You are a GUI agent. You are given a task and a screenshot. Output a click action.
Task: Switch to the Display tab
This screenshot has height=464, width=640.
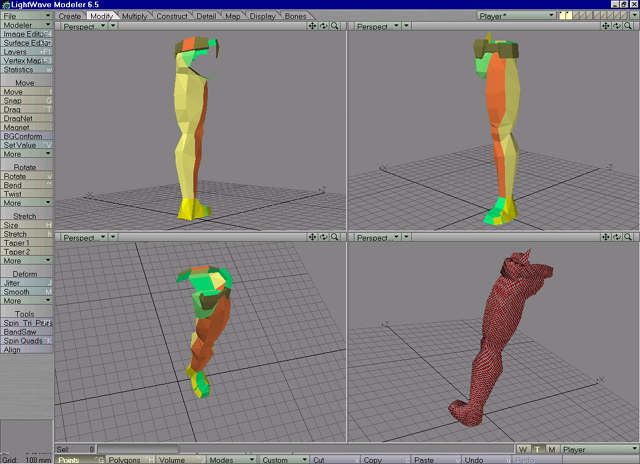tap(262, 16)
